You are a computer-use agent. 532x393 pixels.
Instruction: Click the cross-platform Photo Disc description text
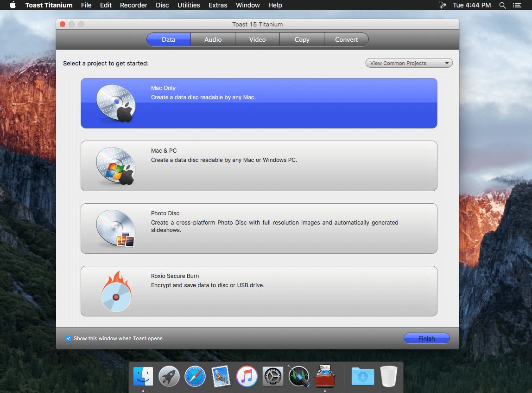pyautogui.click(x=274, y=226)
